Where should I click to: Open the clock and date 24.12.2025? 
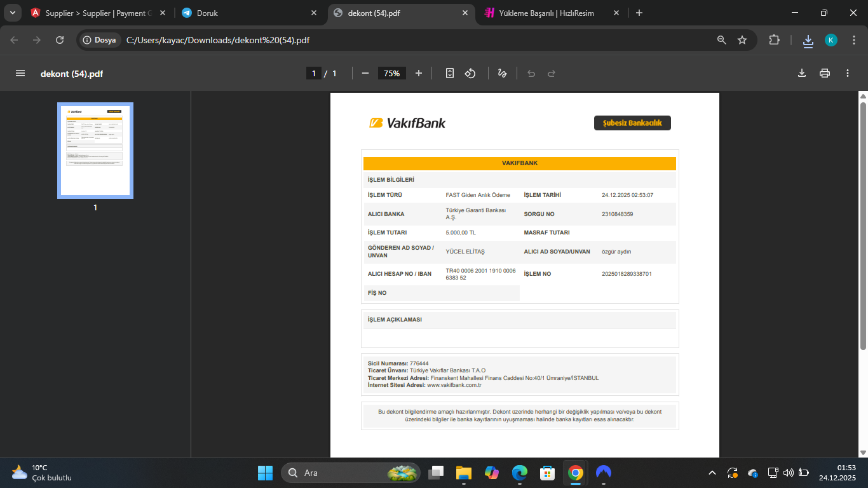pos(837,473)
